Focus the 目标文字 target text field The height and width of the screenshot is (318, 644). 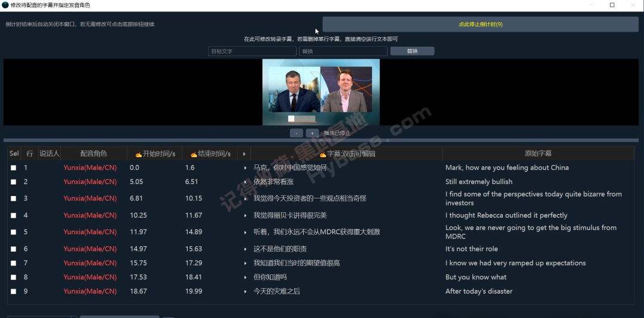[x=252, y=51]
